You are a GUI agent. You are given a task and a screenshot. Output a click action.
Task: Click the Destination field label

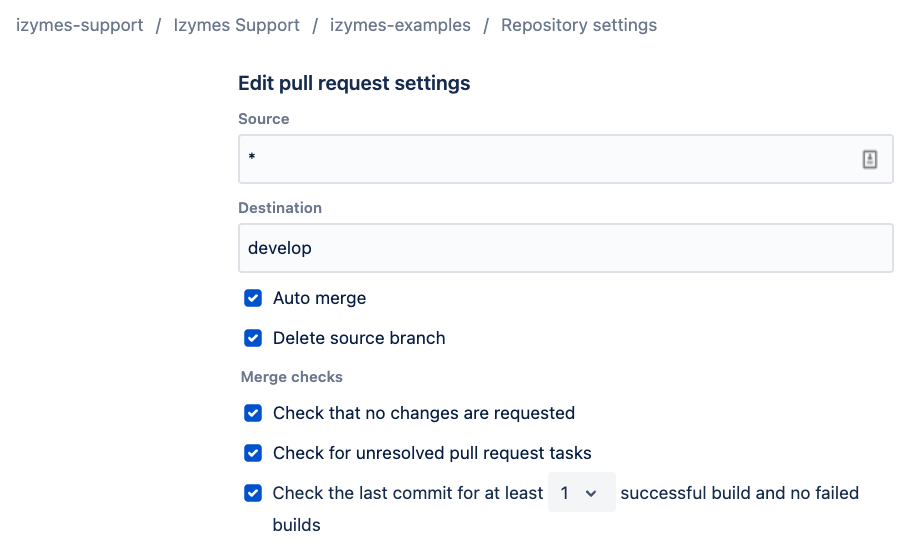(280, 208)
